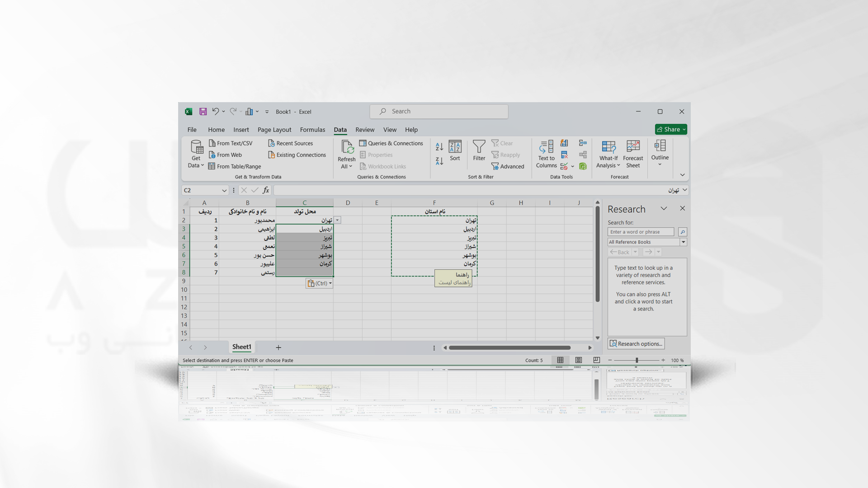Viewport: 868px width, 488px height.
Task: Open the Forecast Sheet tool
Action: point(632,153)
